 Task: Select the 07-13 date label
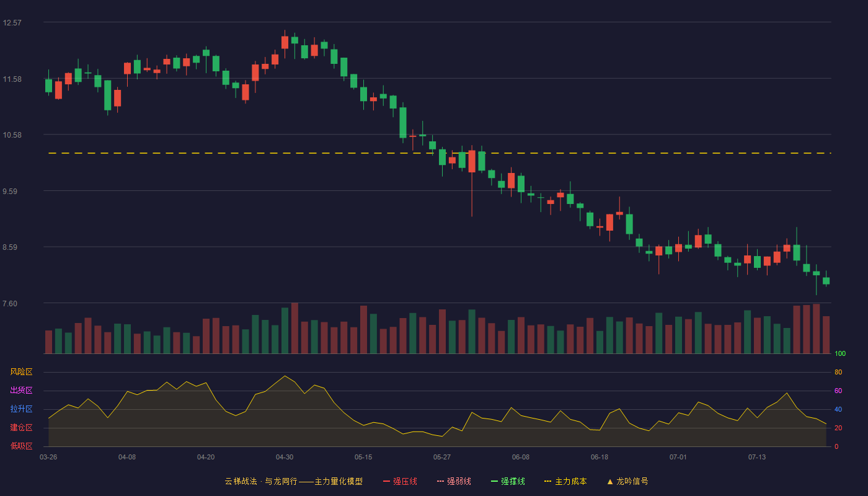click(757, 457)
